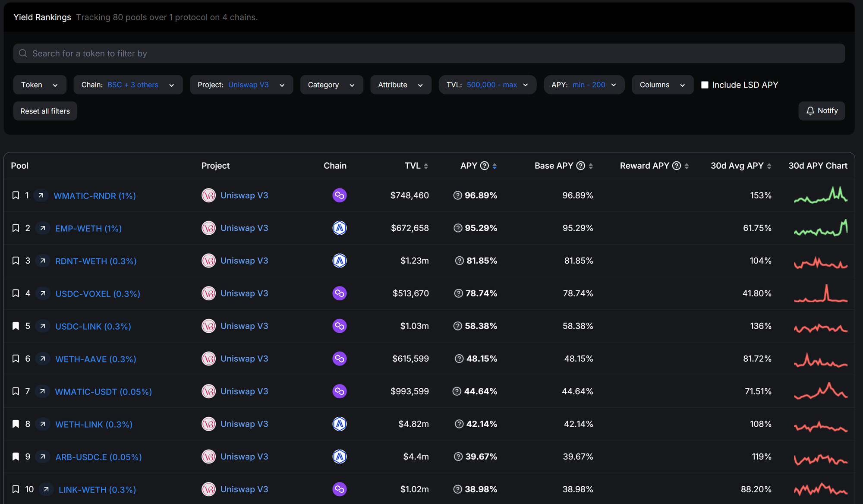This screenshot has height=504, width=863.
Task: Click Arbitrum chain icon in RDNT-WETH row
Action: click(339, 261)
